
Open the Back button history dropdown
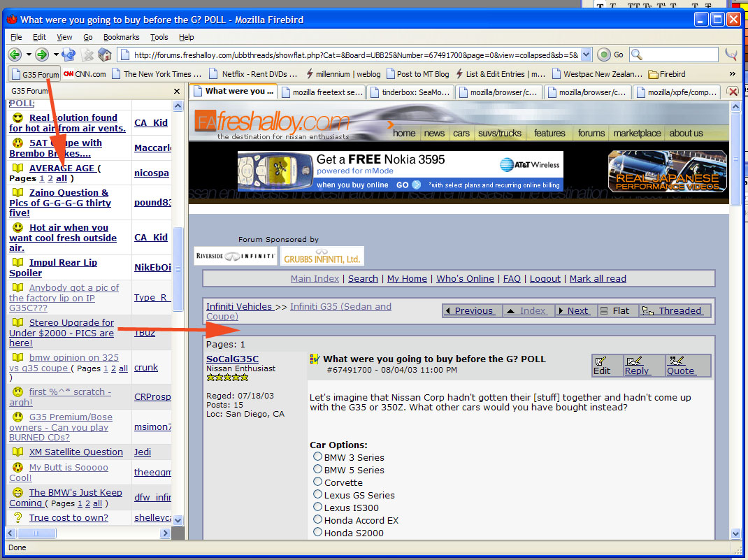[29, 55]
